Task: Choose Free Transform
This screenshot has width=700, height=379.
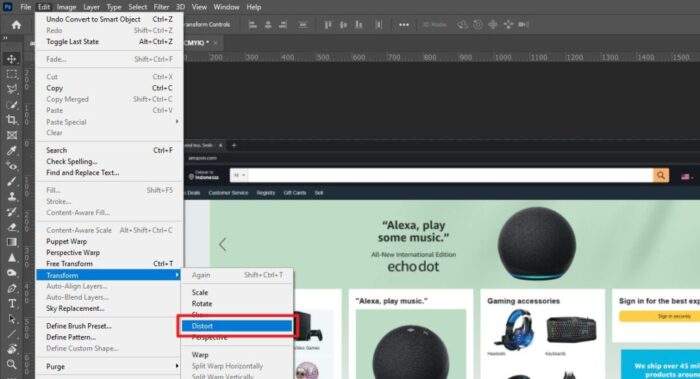Action: pyautogui.click(x=109, y=264)
